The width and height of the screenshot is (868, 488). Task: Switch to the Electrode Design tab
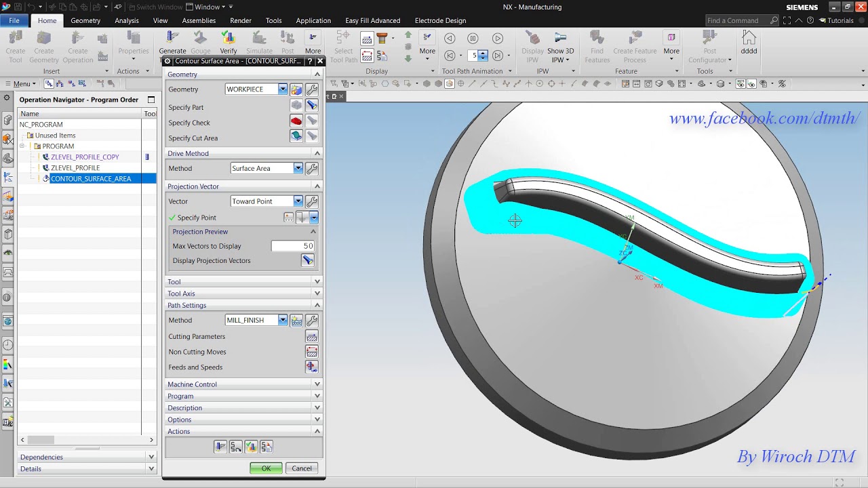[440, 20]
